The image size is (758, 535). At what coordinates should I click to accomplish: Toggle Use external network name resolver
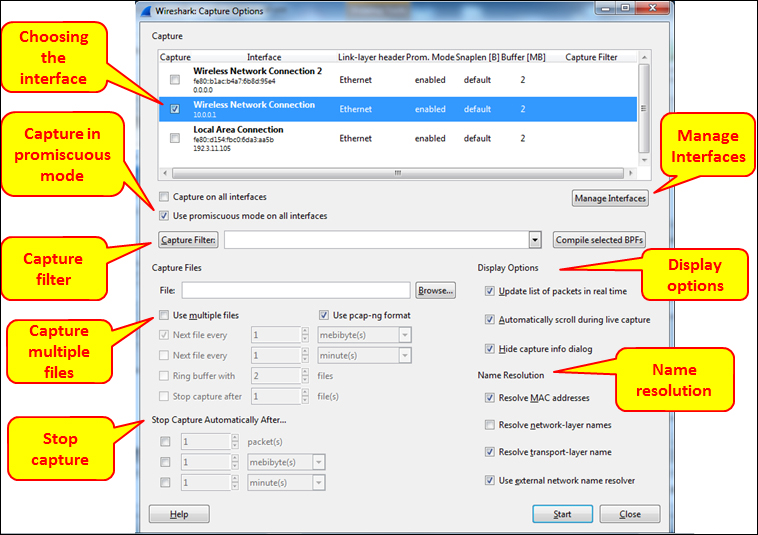[x=490, y=480]
